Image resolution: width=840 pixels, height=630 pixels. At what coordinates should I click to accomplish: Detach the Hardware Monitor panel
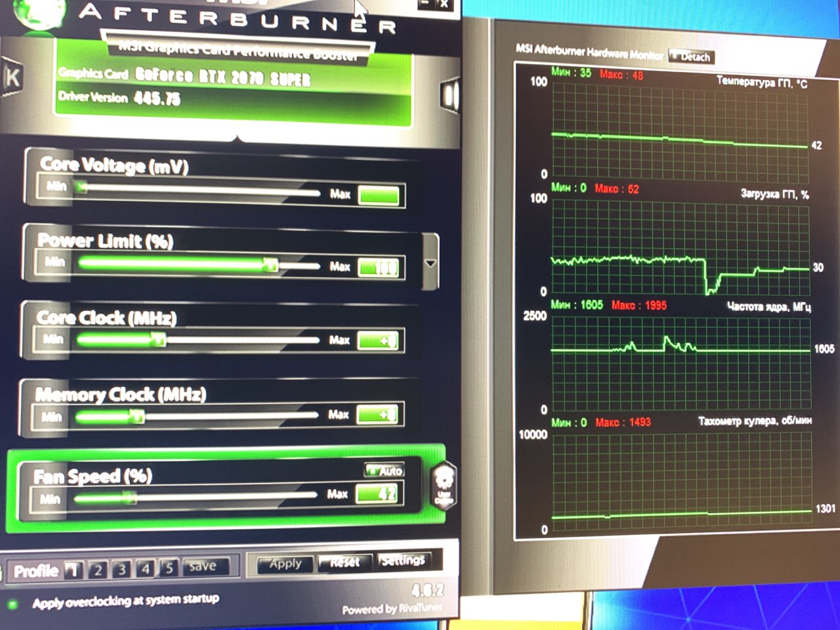pyautogui.click(x=690, y=56)
